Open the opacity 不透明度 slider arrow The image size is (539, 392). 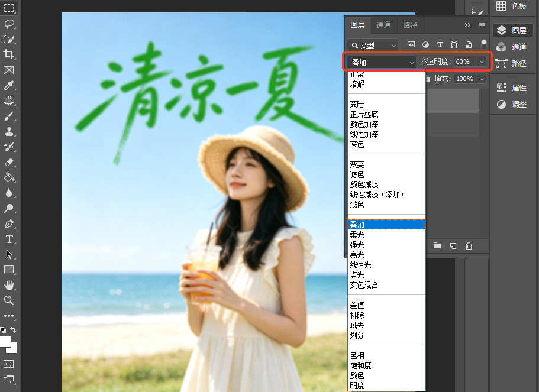click(482, 62)
